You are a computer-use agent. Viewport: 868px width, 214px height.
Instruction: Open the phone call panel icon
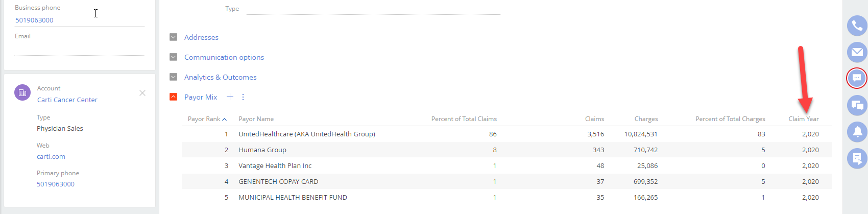pyautogui.click(x=857, y=26)
